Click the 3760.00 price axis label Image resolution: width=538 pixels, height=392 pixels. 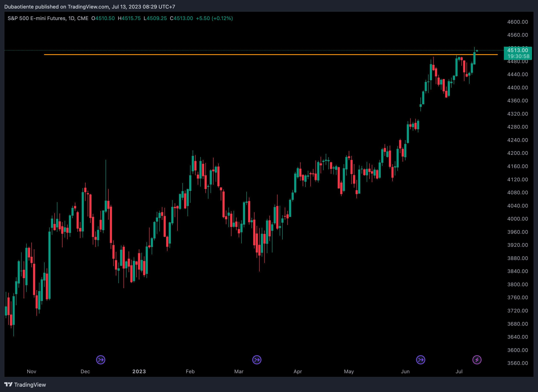(518, 297)
